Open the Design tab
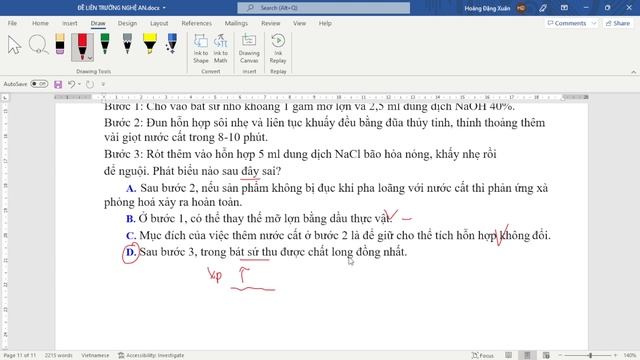 click(127, 23)
